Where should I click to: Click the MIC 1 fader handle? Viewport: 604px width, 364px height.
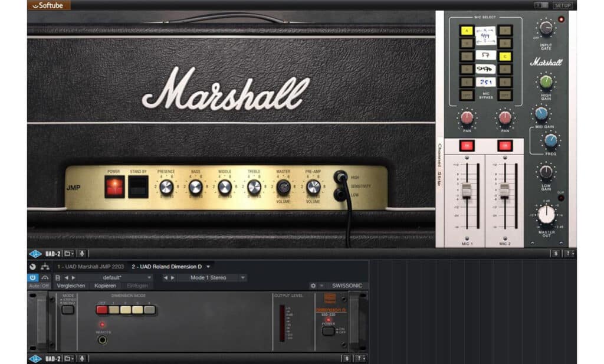pos(467,191)
